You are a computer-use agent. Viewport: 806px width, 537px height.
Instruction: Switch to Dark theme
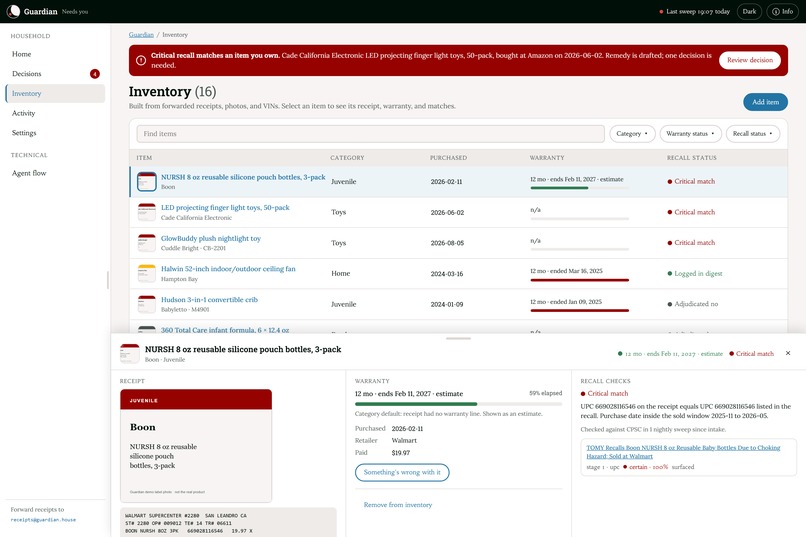click(749, 11)
